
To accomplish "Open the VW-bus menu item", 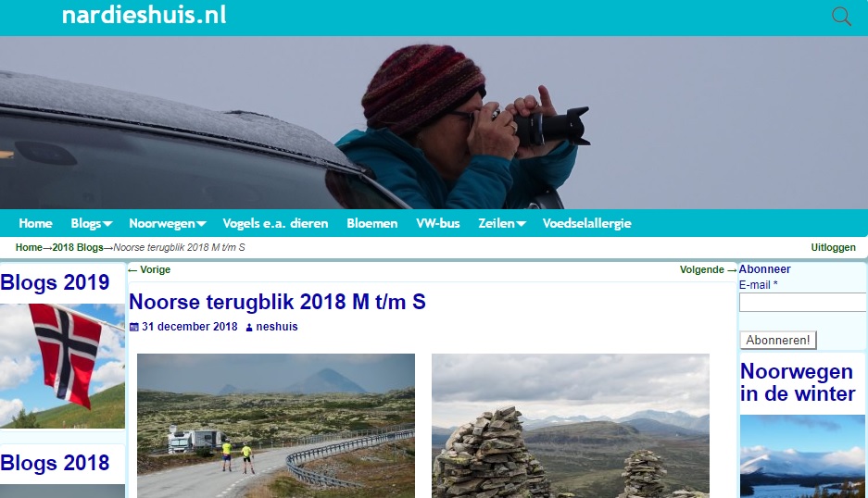I will point(438,224).
